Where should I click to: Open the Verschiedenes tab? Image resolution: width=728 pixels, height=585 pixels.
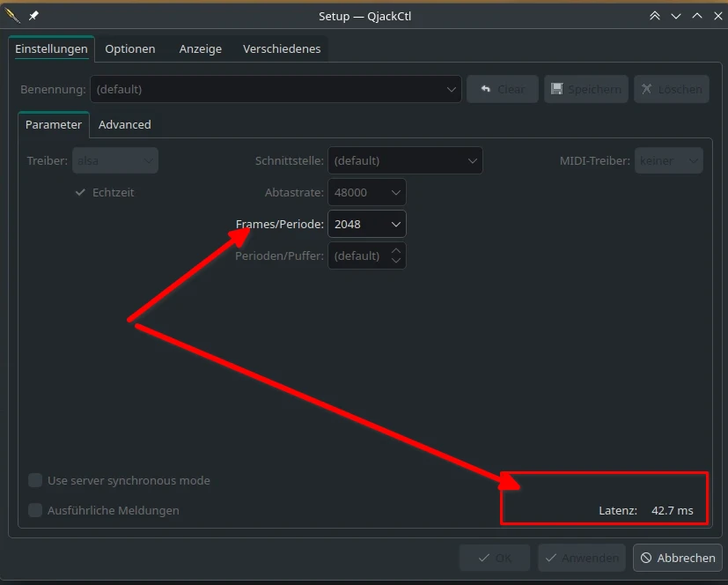pyautogui.click(x=282, y=48)
